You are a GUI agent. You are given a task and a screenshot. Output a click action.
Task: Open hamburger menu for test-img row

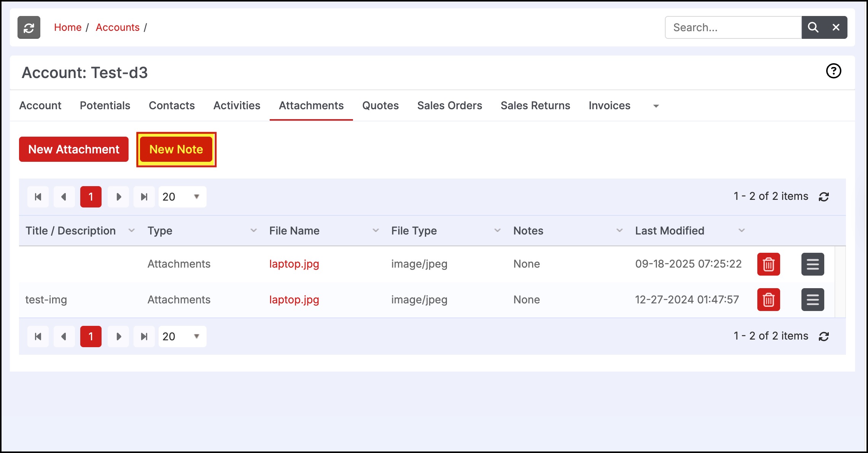[x=812, y=300]
